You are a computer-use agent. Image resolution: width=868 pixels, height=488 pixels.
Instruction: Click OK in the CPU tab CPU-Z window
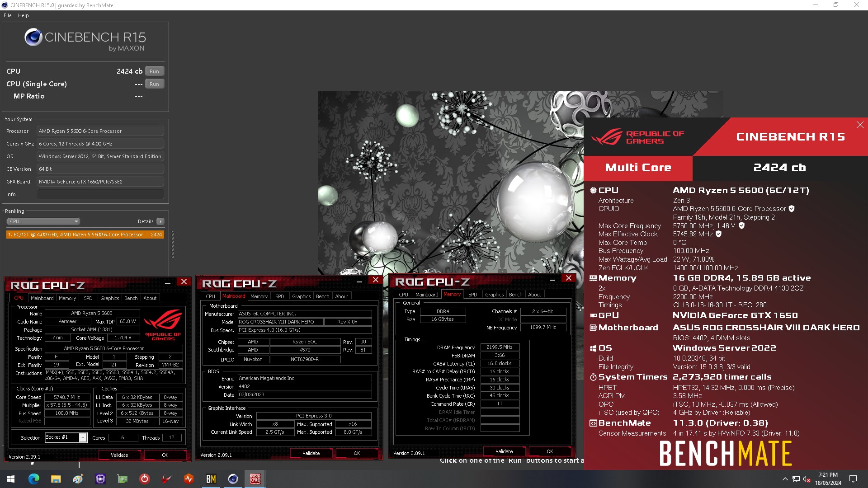point(165,455)
